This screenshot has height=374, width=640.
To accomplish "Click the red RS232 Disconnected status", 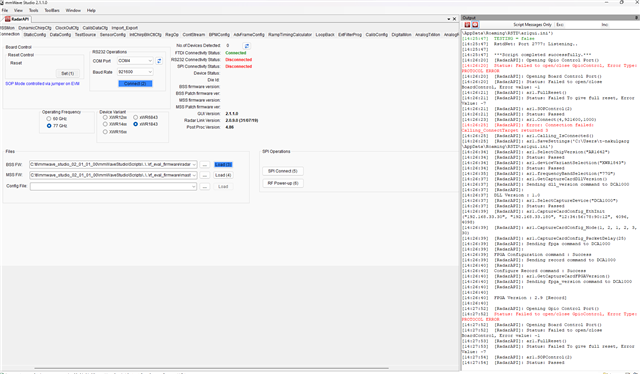I will 238,60.
